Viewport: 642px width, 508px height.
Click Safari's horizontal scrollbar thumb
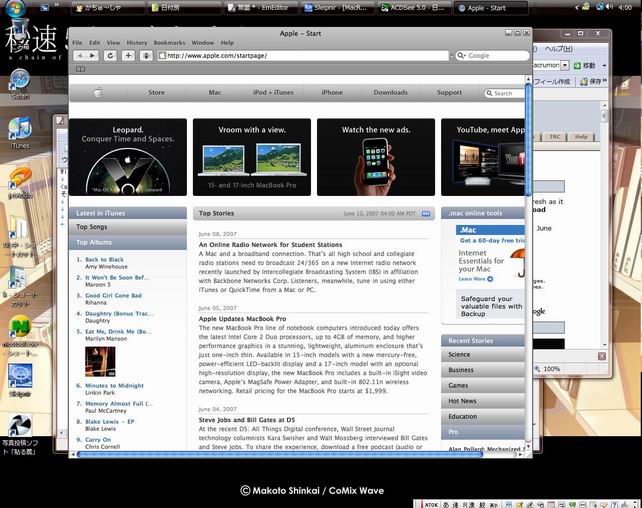coord(280,454)
